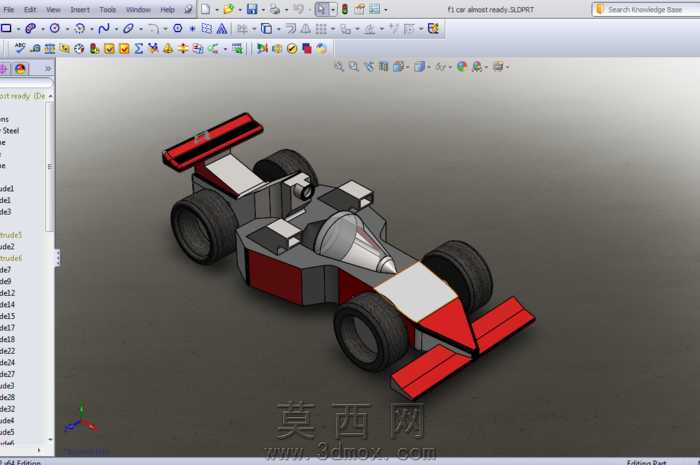Open the Tools menu
700x465 pixels.
click(108, 9)
